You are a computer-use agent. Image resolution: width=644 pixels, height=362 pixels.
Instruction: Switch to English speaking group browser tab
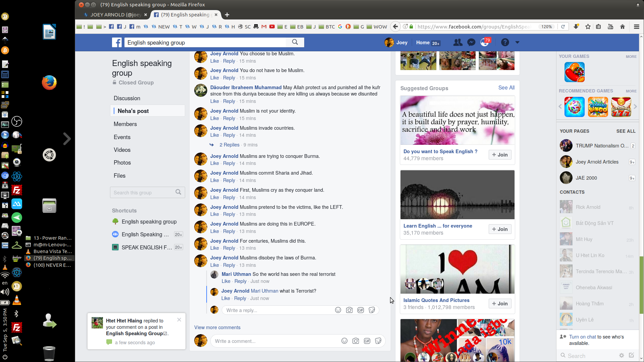(x=185, y=15)
